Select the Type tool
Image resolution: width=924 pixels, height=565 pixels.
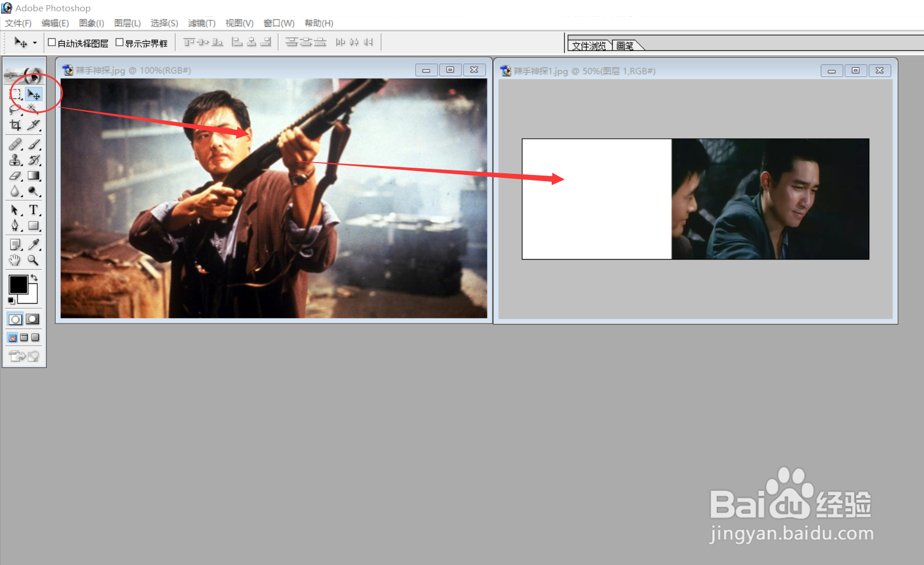coord(34,211)
